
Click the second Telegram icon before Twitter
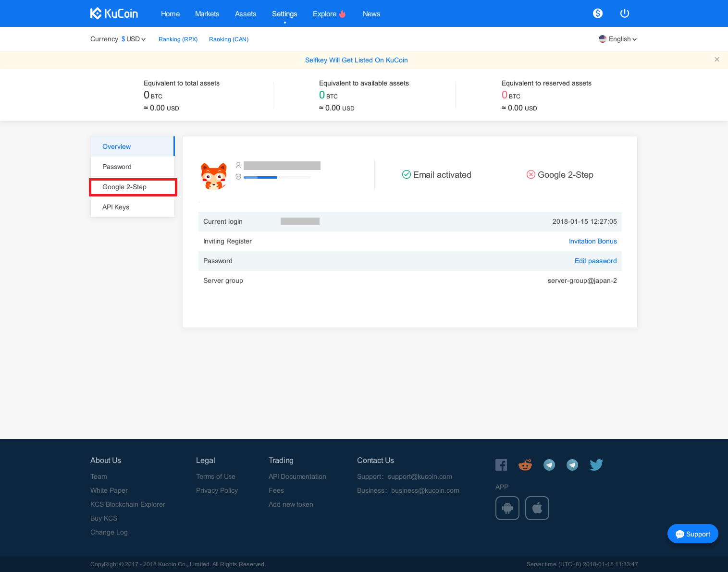pyautogui.click(x=572, y=465)
